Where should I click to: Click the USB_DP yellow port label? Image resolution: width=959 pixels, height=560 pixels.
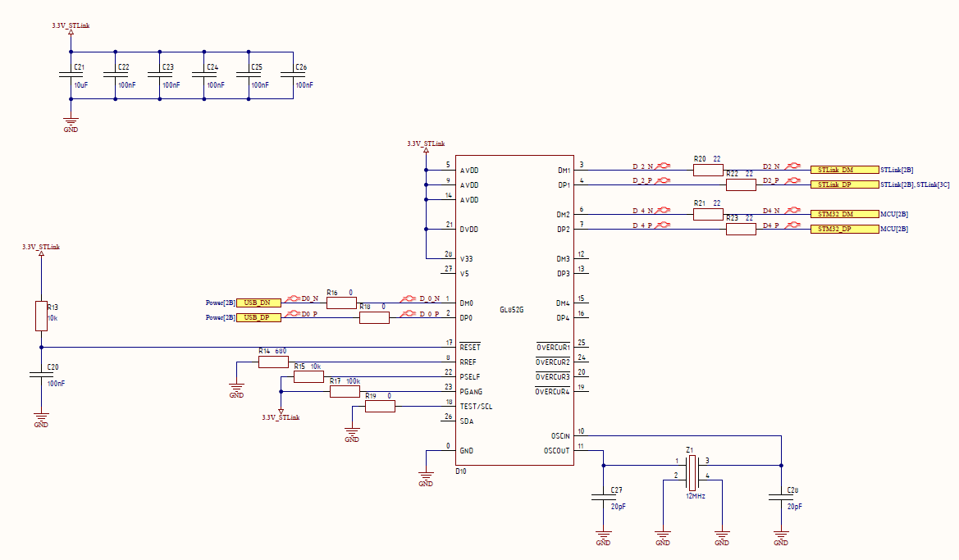pyautogui.click(x=258, y=317)
